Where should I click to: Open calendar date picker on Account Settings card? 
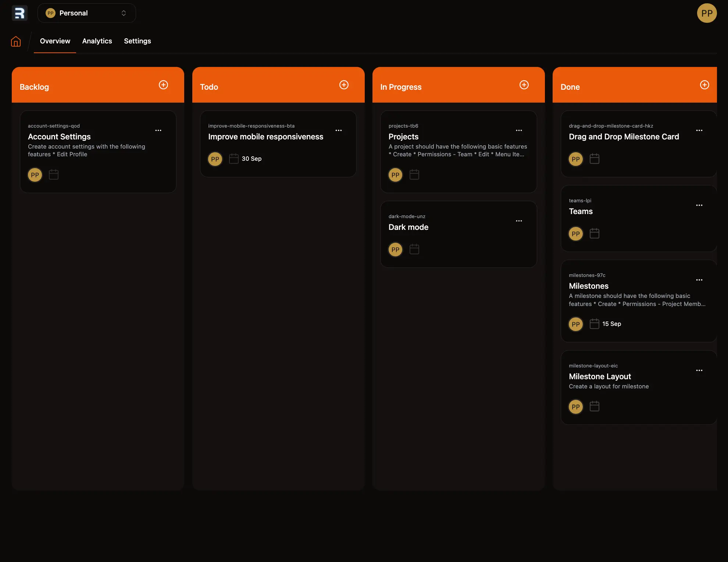coord(54,175)
